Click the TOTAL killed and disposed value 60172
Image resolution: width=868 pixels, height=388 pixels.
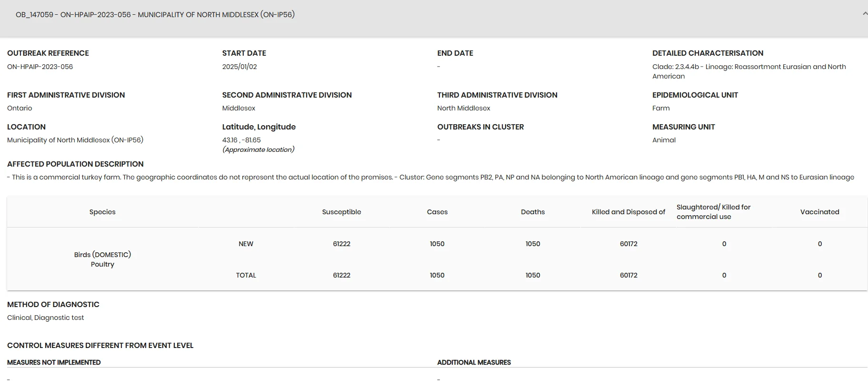click(629, 275)
